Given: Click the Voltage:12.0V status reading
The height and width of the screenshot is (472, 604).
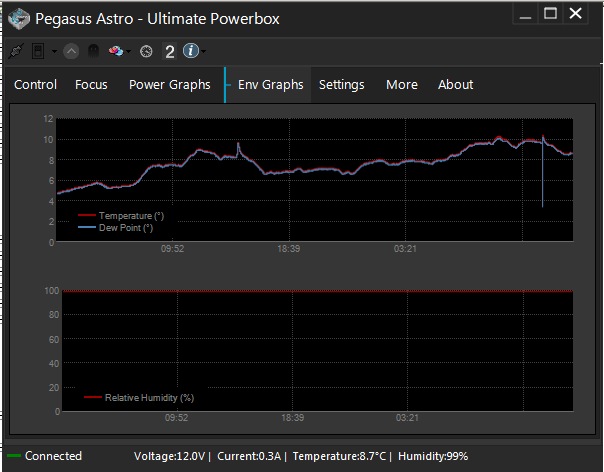Looking at the screenshot, I should pos(169,456).
